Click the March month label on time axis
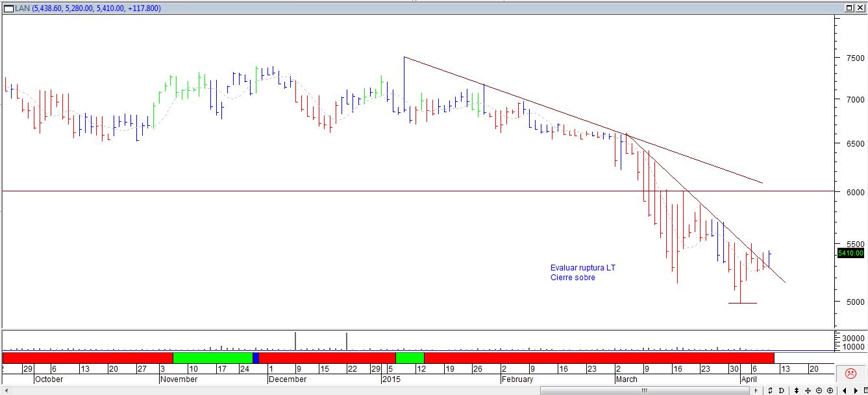Image resolution: width=868 pixels, height=395 pixels. (x=627, y=379)
